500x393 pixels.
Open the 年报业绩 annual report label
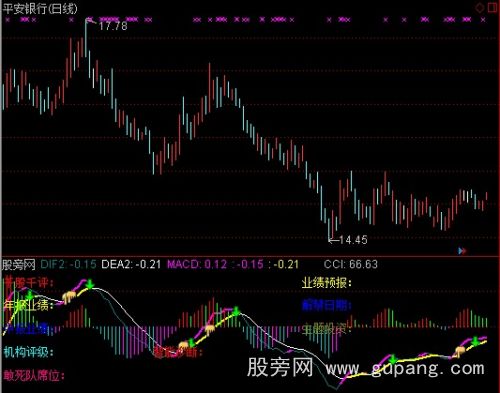[x=29, y=305]
